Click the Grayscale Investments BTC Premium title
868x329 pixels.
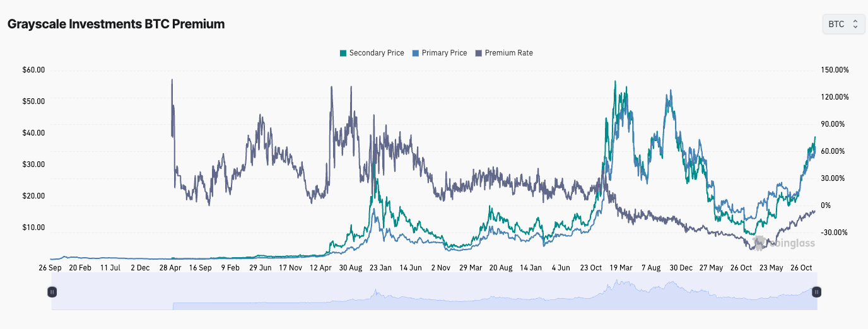pos(116,24)
